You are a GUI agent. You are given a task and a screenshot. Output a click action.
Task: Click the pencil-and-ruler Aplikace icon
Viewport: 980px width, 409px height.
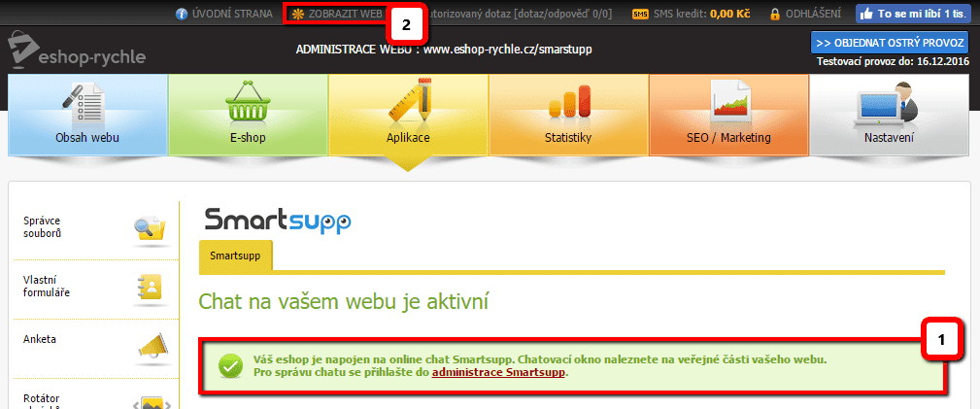(409, 101)
